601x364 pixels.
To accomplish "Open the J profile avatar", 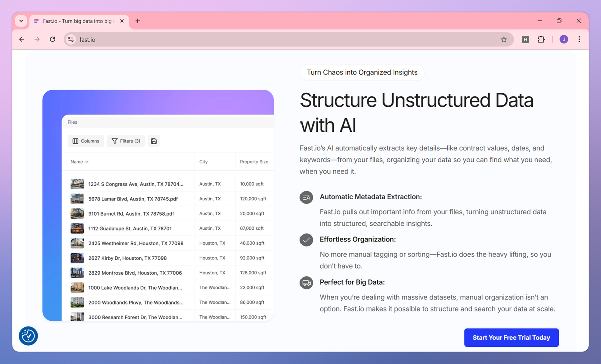I will tap(564, 39).
